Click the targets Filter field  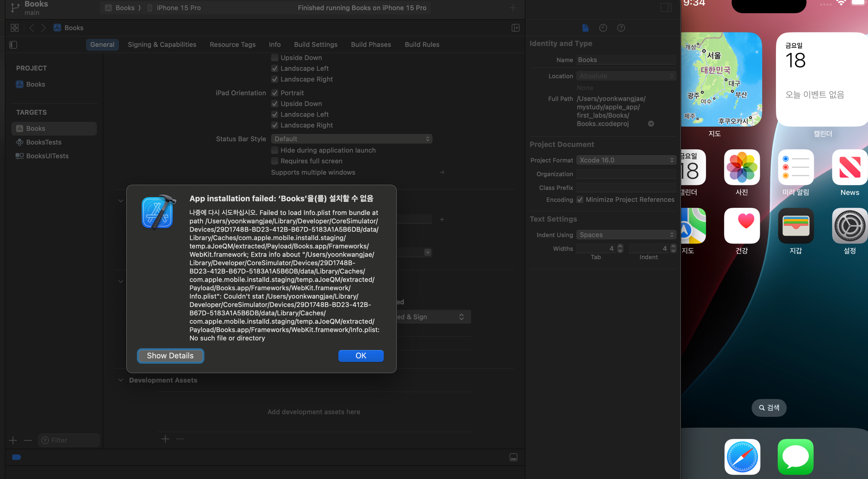pyautogui.click(x=69, y=440)
